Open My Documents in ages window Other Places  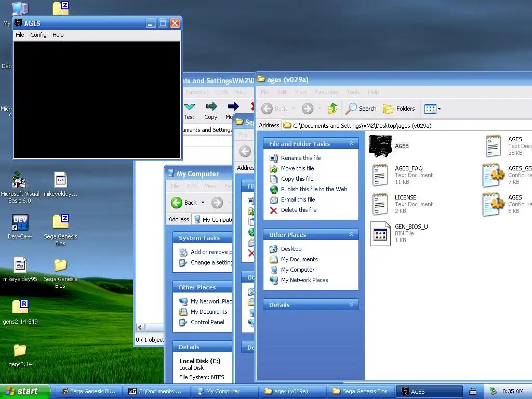(x=299, y=259)
